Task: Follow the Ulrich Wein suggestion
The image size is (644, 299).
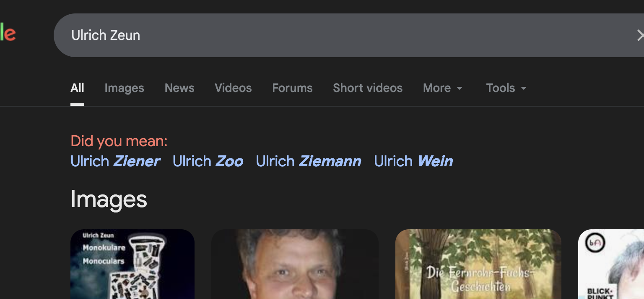Action: [x=413, y=161]
